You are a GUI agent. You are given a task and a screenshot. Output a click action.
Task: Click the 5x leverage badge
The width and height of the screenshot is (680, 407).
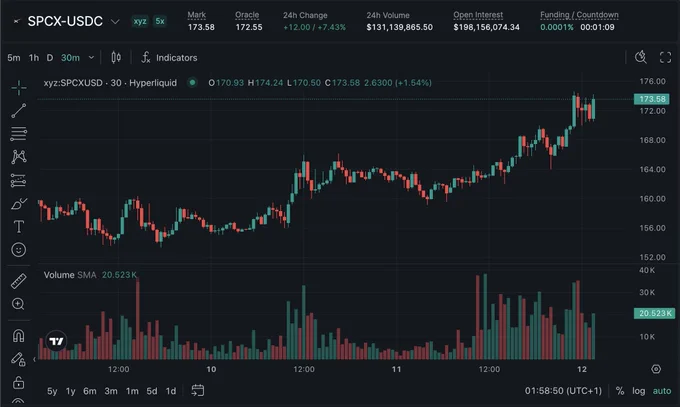point(160,21)
